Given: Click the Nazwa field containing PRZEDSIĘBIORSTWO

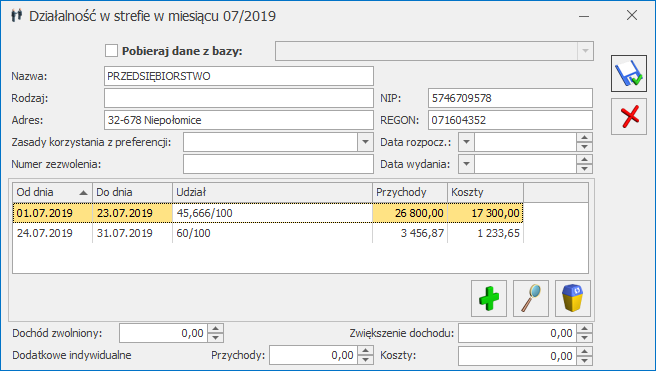Looking at the screenshot, I should [x=238, y=76].
